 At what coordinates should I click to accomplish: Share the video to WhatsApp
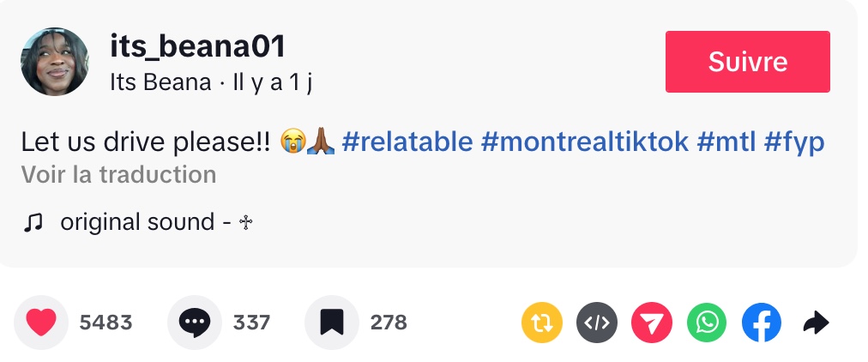click(707, 323)
